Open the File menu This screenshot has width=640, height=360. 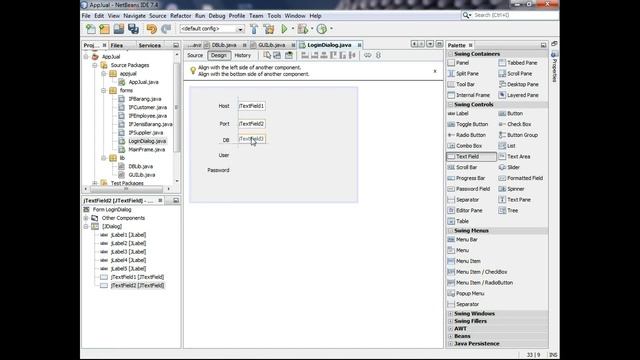click(x=86, y=16)
